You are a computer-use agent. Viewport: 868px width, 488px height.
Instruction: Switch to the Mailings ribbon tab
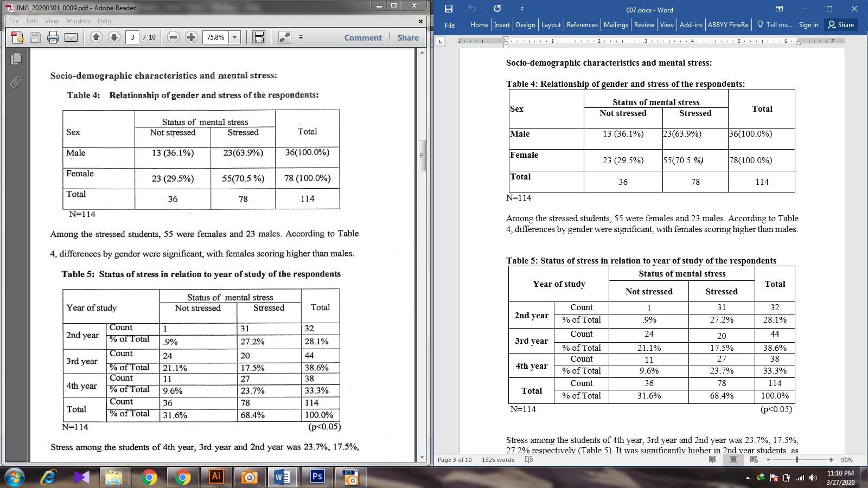coord(616,24)
